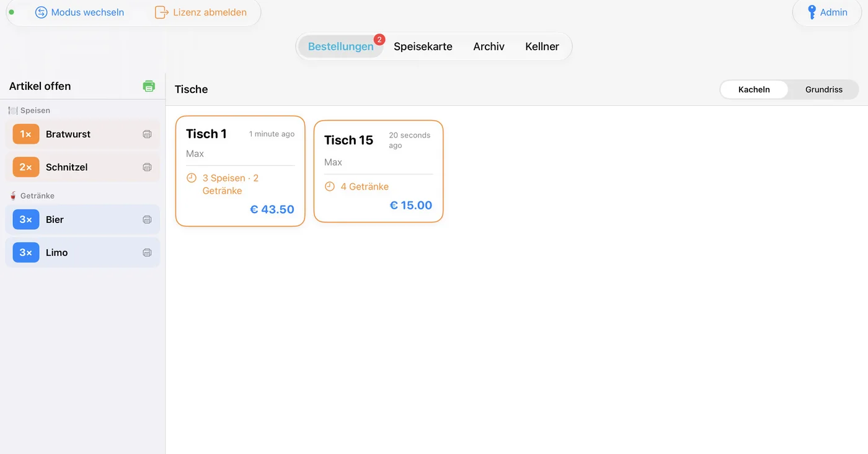The width and height of the screenshot is (868, 454).
Task: Click the clock icon on Tisch 15 card
Action: (330, 186)
